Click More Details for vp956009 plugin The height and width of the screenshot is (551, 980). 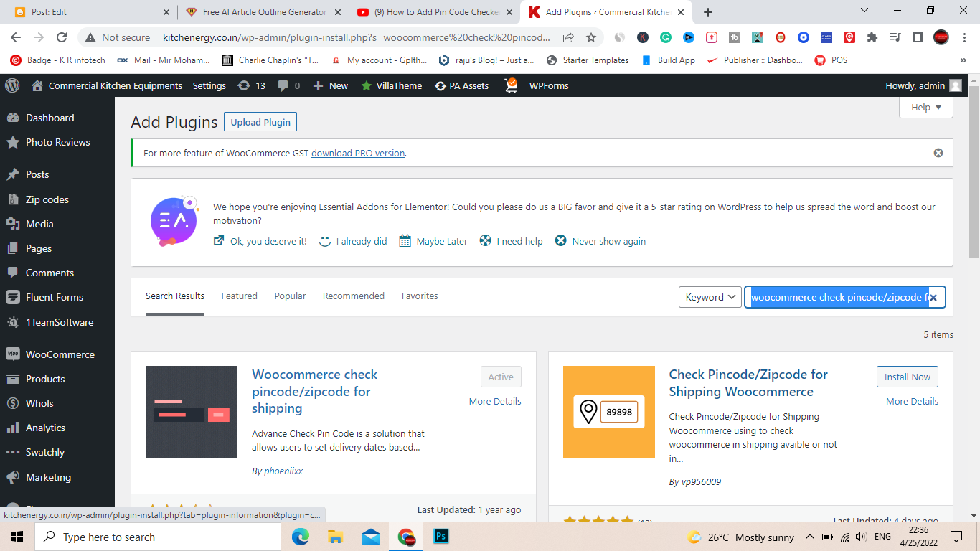pyautogui.click(x=912, y=401)
